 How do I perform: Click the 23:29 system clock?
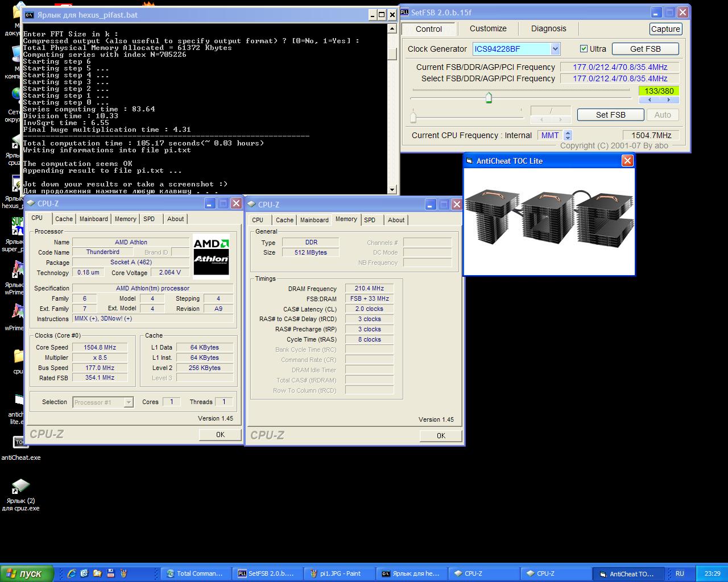click(712, 573)
